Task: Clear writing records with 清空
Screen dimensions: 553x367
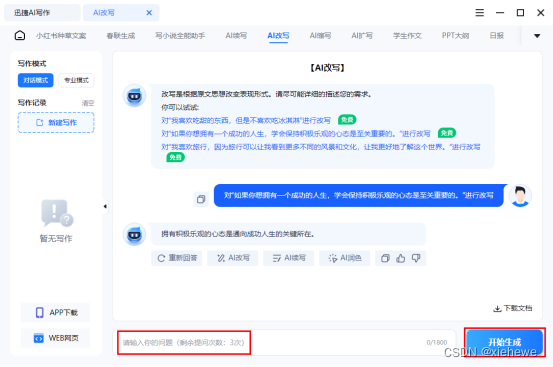Action: [88, 103]
